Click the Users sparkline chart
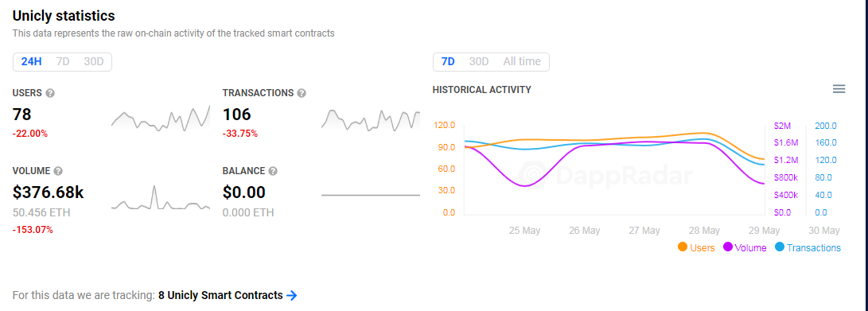The width and height of the screenshot is (868, 311). (161, 117)
